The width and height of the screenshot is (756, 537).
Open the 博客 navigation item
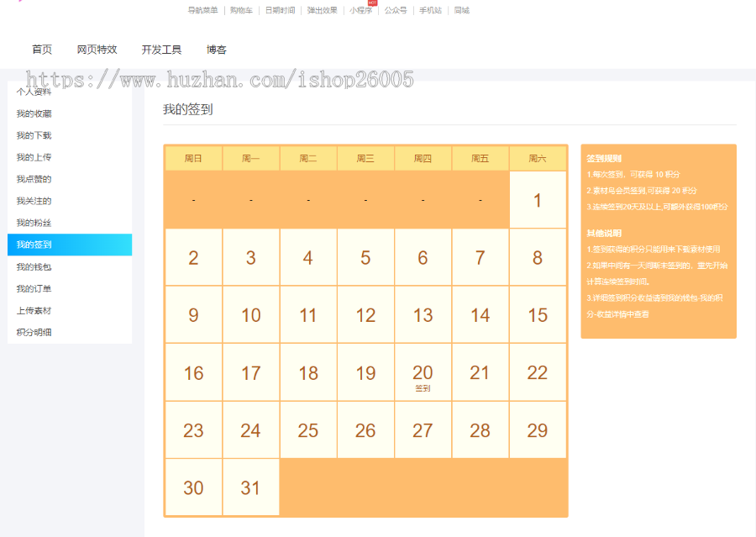(x=217, y=50)
